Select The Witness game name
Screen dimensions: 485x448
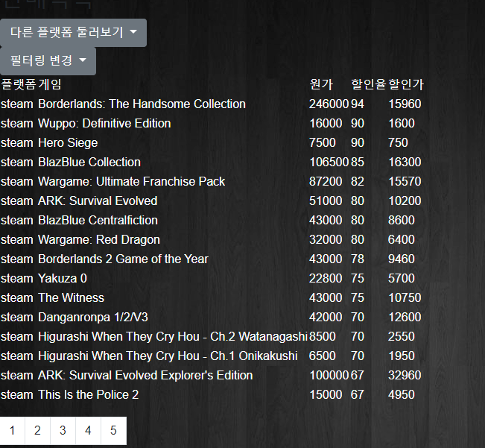click(x=71, y=298)
